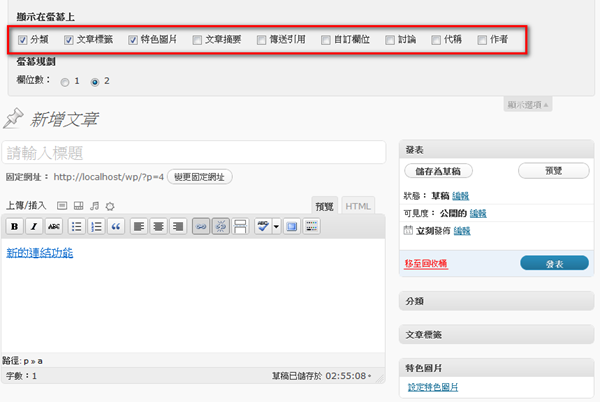Open the insert link tool

click(201, 226)
